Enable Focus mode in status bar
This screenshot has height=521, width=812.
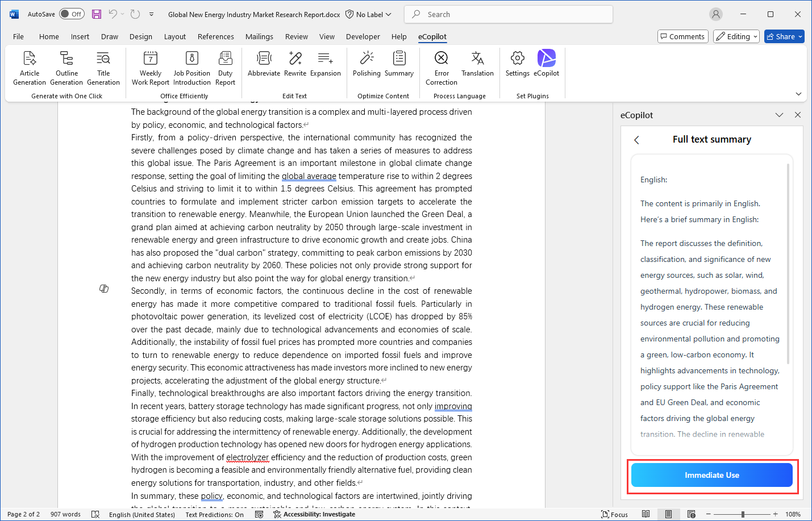coord(614,514)
